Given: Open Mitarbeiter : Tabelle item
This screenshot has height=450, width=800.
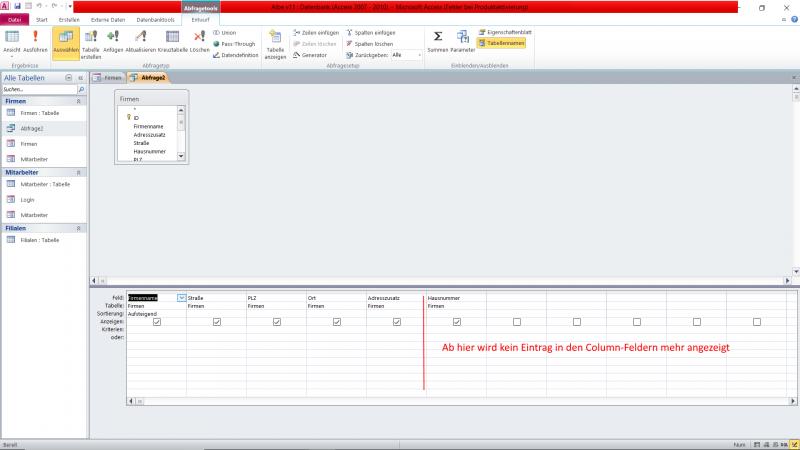Looking at the screenshot, I should click(44, 184).
